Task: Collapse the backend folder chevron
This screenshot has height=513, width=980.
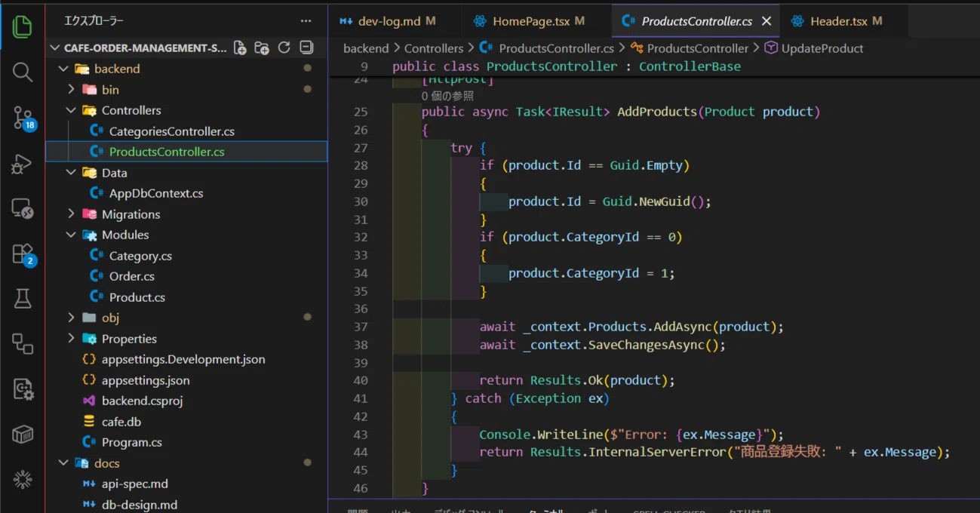Action: coord(63,69)
